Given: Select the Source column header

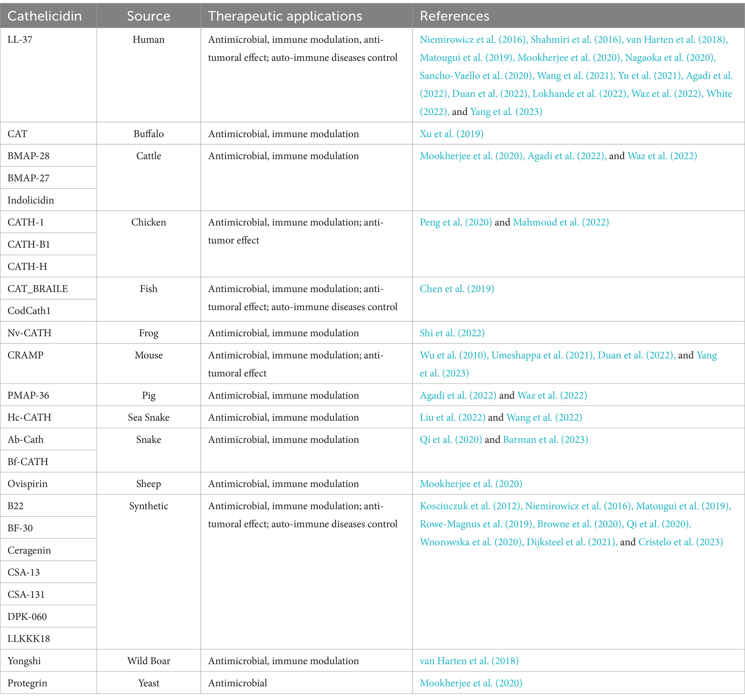Looking at the screenshot, I should tap(148, 16).
